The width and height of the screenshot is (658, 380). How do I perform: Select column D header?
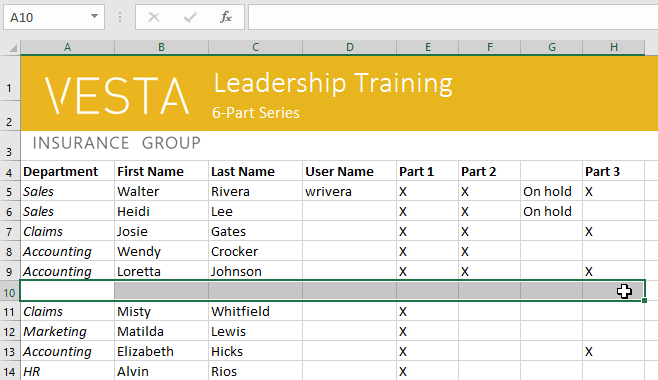(x=350, y=47)
